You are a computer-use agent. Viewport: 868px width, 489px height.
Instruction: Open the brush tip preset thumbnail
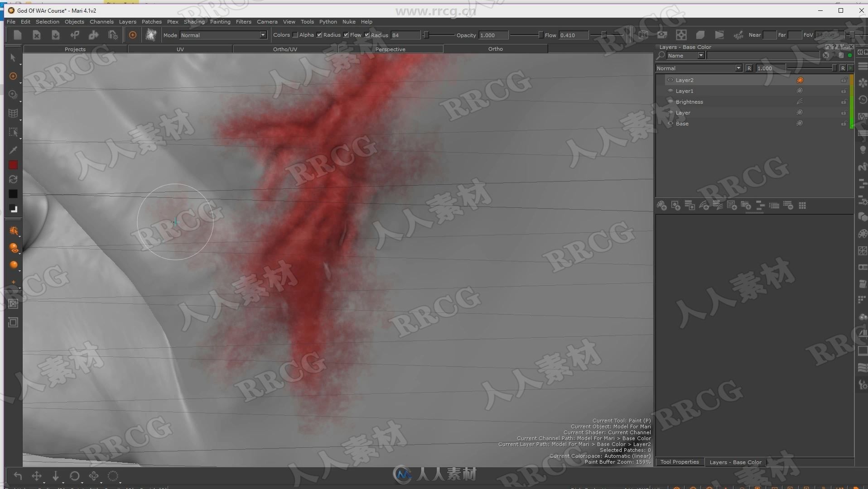pos(151,35)
